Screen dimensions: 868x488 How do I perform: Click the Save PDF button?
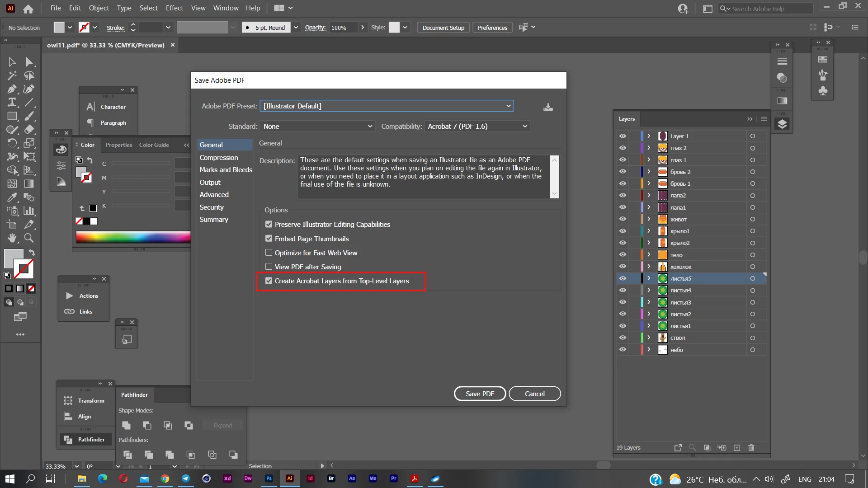pyautogui.click(x=480, y=394)
